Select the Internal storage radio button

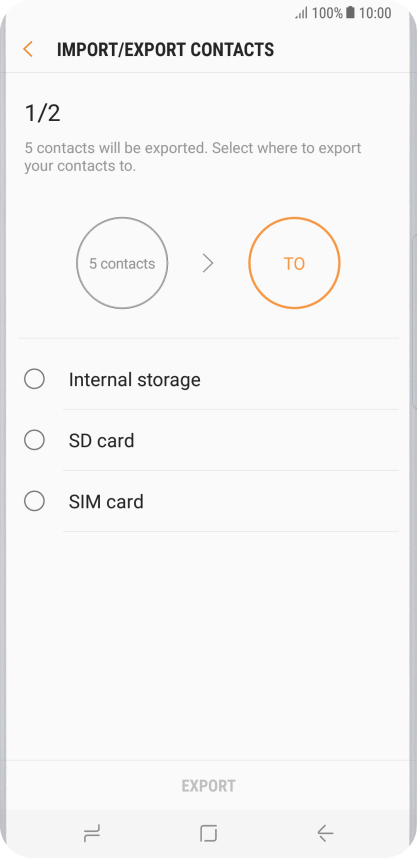(34, 379)
